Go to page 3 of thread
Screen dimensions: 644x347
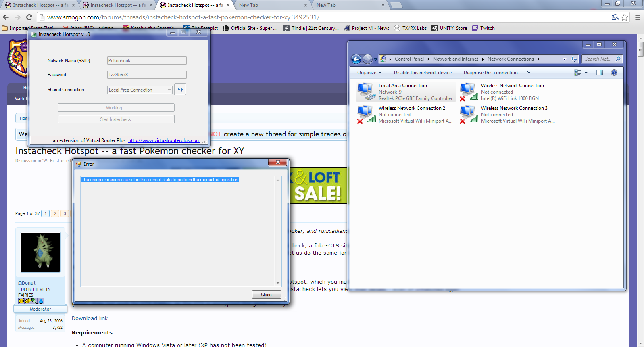click(x=65, y=213)
